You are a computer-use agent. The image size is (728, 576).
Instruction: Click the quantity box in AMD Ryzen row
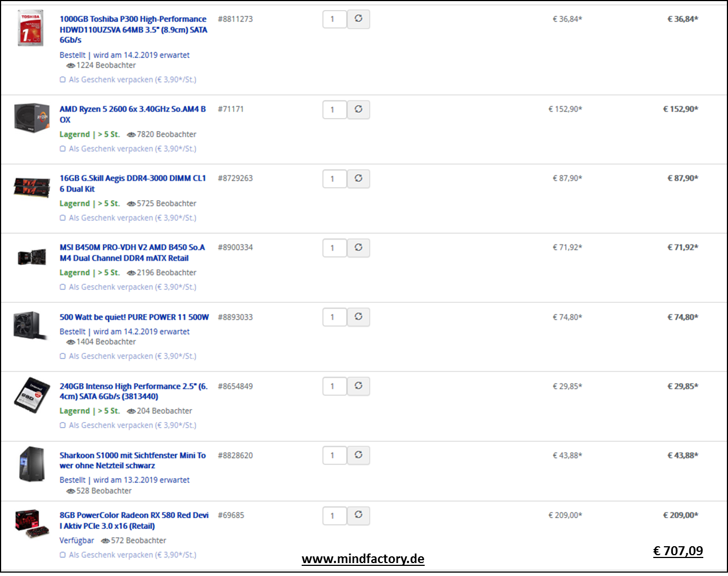pos(335,110)
